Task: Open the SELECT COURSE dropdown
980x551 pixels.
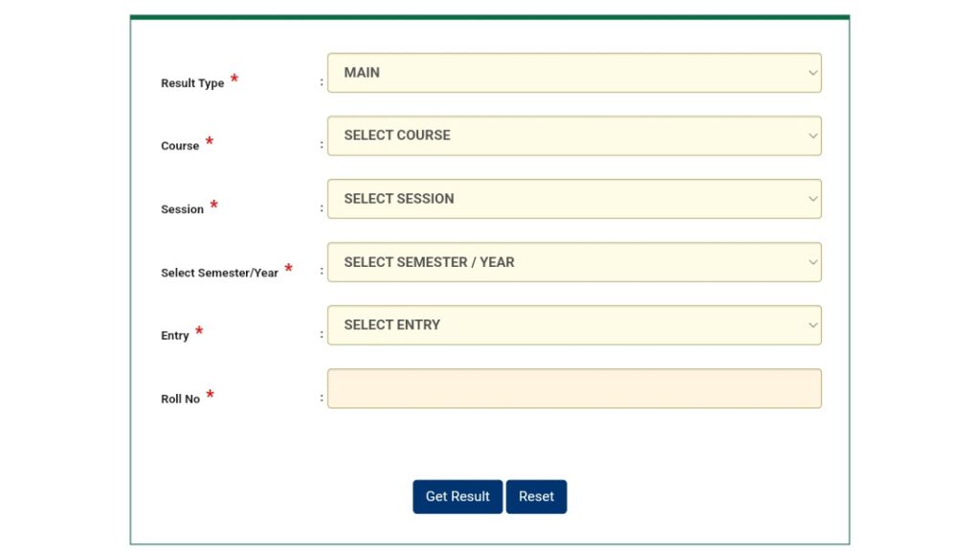Action: pyautogui.click(x=574, y=136)
